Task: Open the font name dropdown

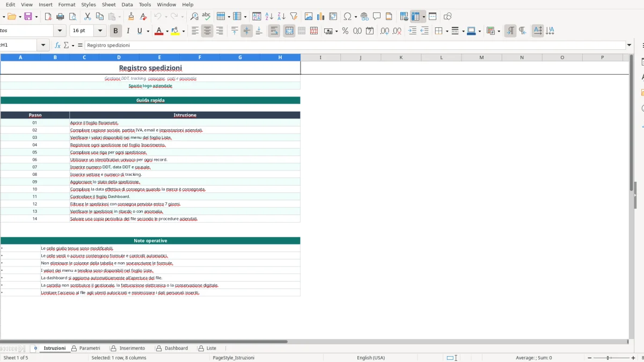Action: (x=60, y=31)
